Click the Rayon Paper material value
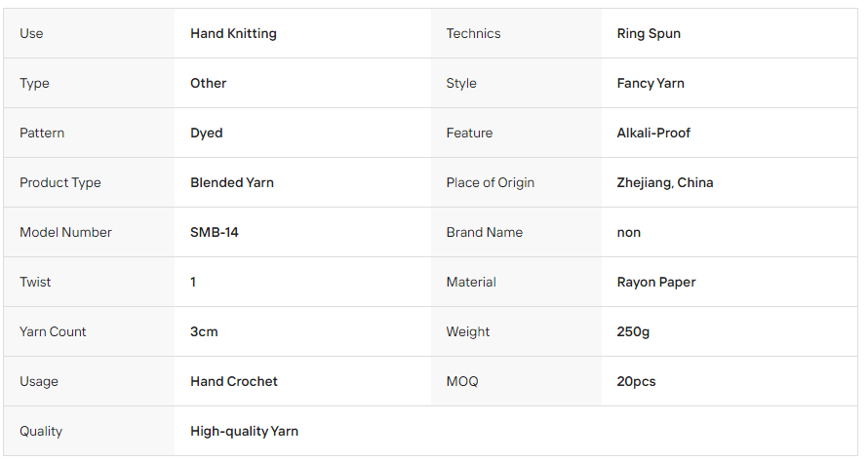The image size is (868, 461). tap(656, 283)
